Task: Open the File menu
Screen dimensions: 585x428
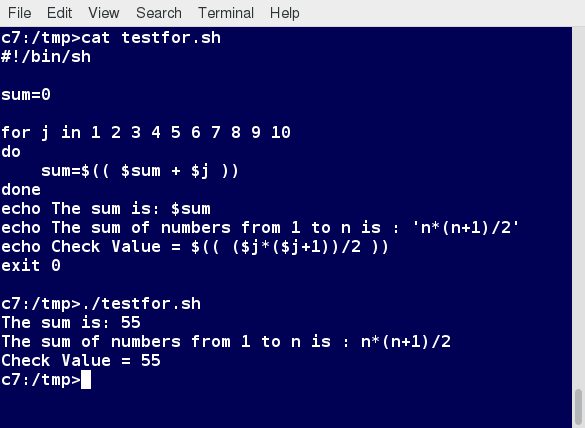Action: [19, 13]
